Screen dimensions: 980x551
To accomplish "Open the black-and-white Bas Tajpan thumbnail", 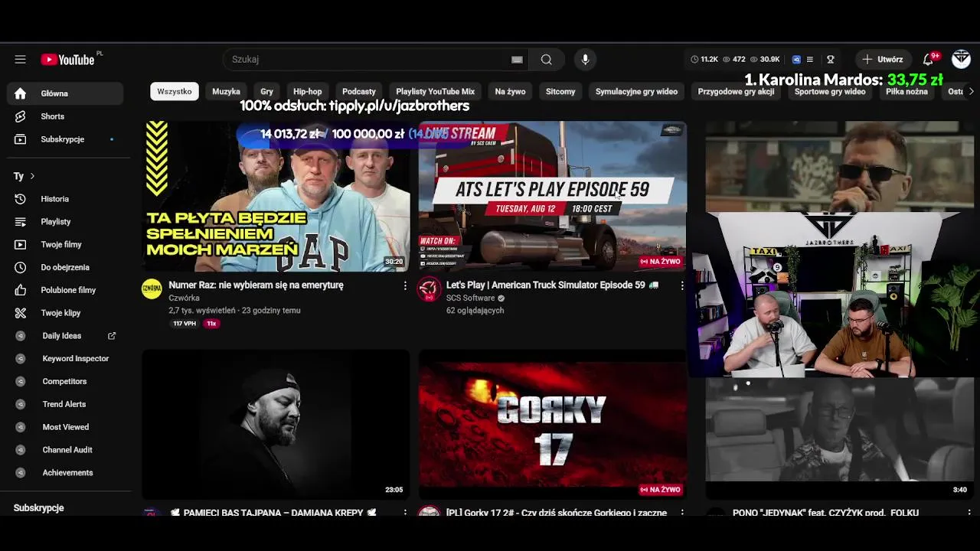I will 276,425.
